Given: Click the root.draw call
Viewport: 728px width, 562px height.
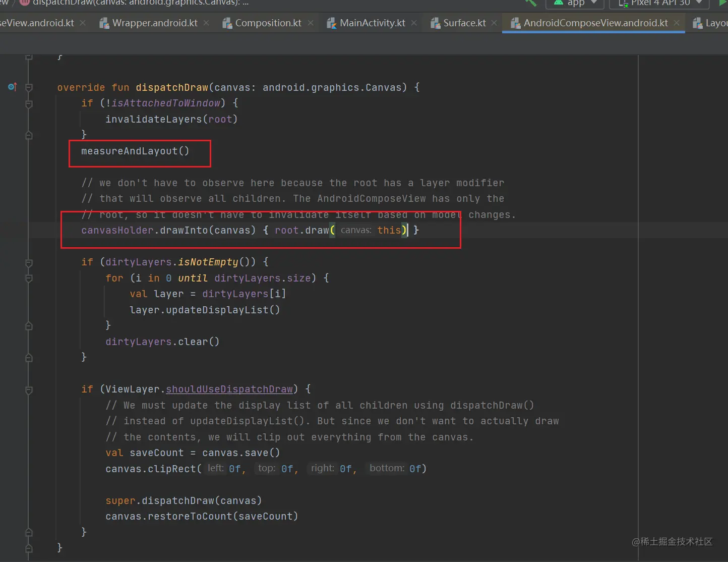Looking at the screenshot, I should (302, 230).
